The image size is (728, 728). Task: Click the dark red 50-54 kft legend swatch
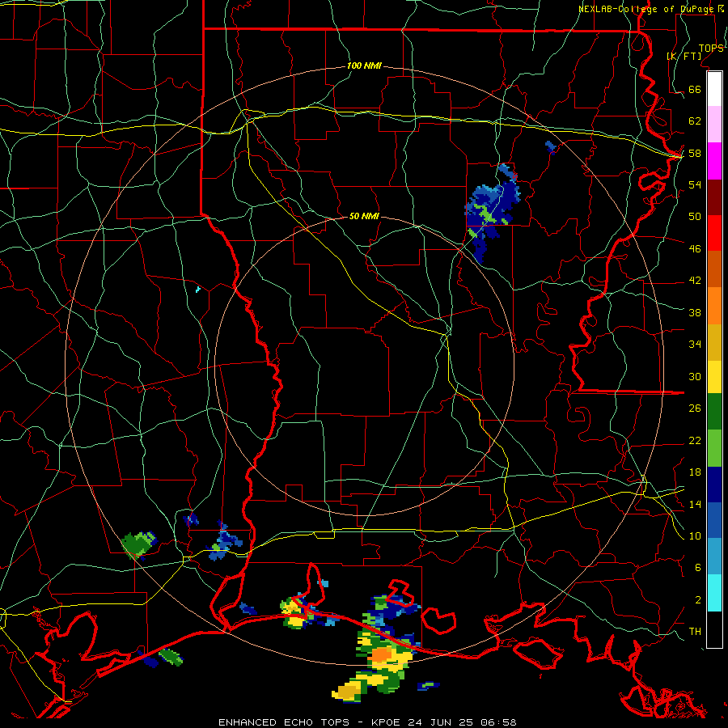tap(714, 197)
